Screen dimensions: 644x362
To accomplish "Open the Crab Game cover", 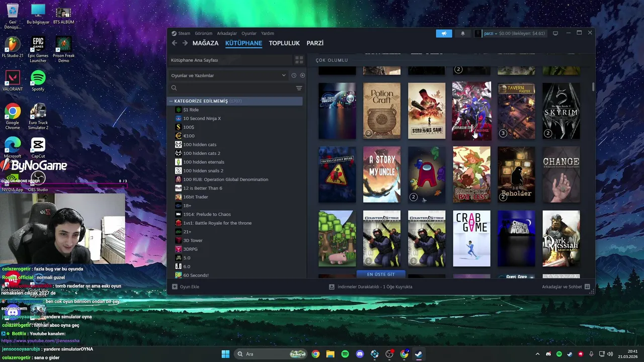I will (x=471, y=238).
